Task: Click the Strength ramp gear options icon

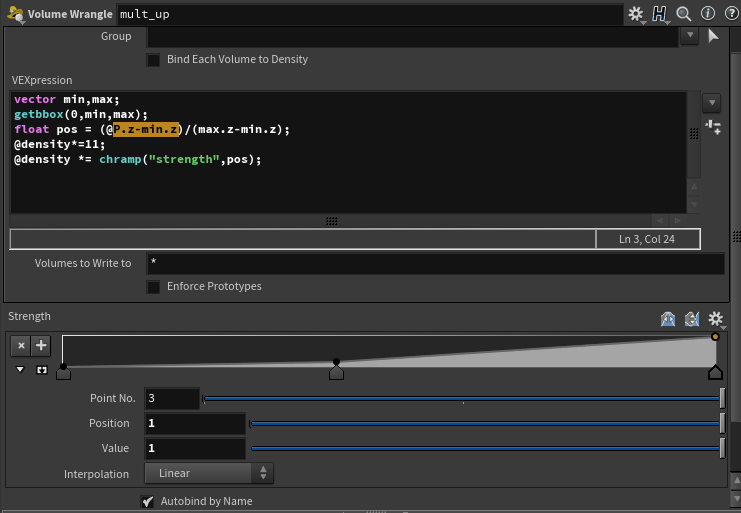Action: pos(715,319)
